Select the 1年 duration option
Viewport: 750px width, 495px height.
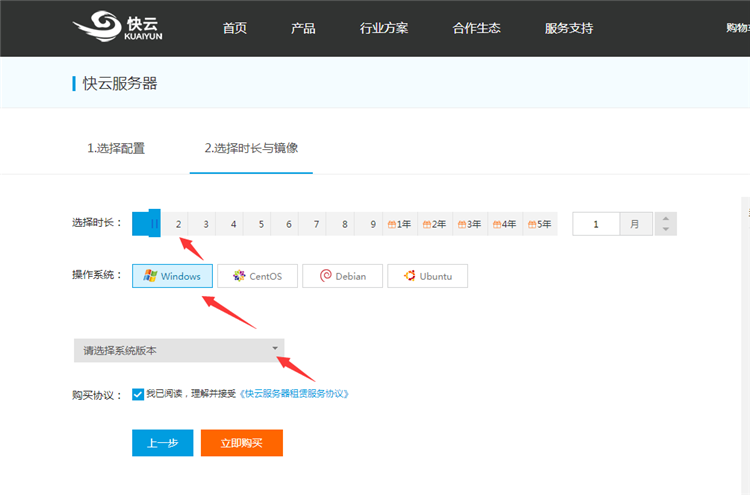399,224
